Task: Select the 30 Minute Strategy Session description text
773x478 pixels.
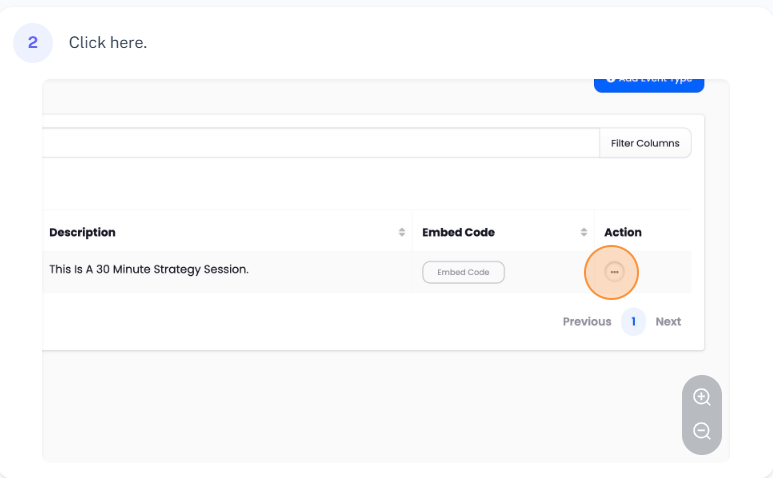Action: click(148, 269)
